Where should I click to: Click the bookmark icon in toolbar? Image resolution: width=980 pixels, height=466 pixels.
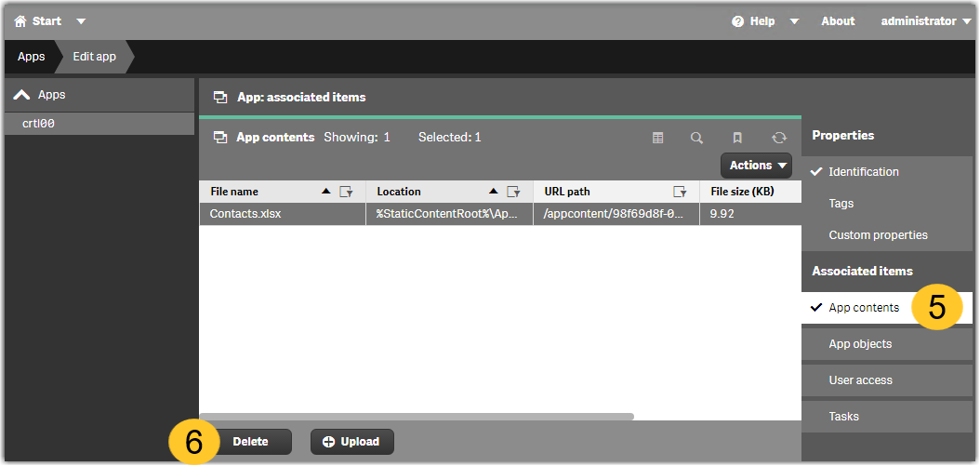[x=737, y=138]
